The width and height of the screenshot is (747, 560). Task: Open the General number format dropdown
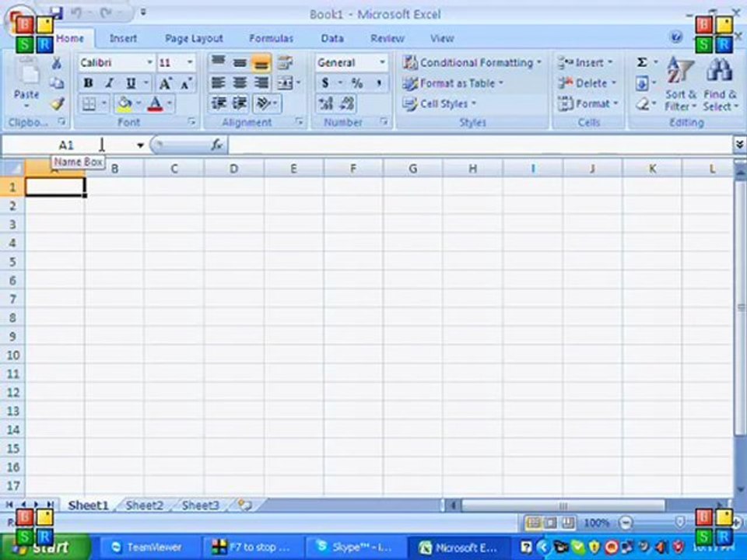point(382,62)
